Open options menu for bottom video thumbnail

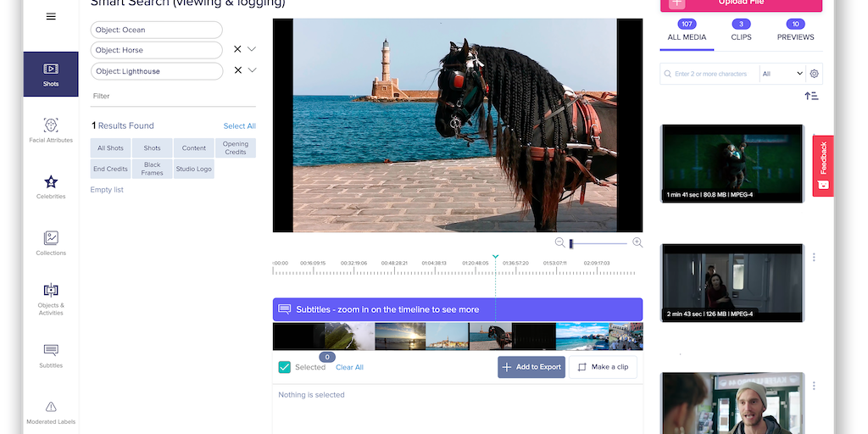click(814, 386)
